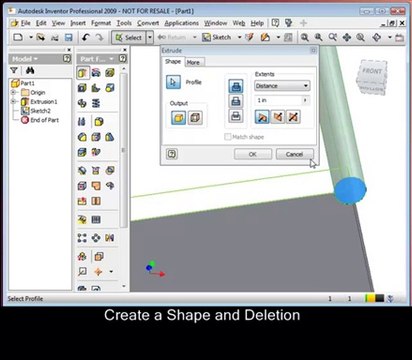Open the Applications menu

181,23
